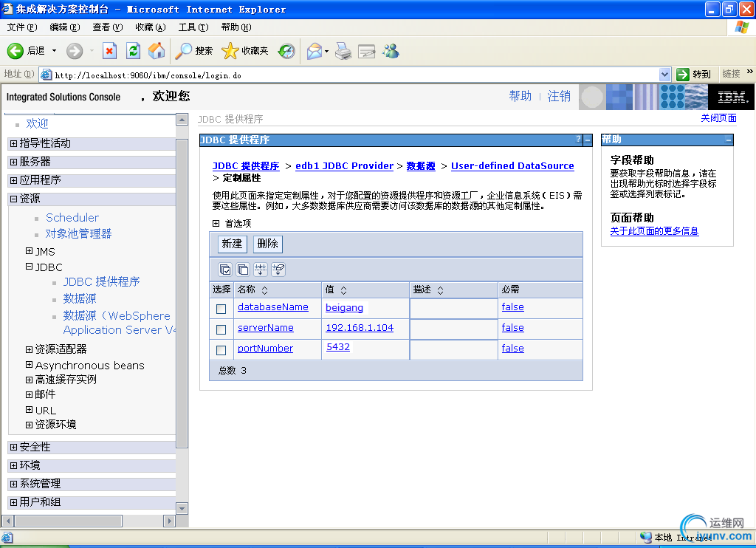The height and width of the screenshot is (548, 756).
Task: Click the 删除 button
Action: [268, 244]
